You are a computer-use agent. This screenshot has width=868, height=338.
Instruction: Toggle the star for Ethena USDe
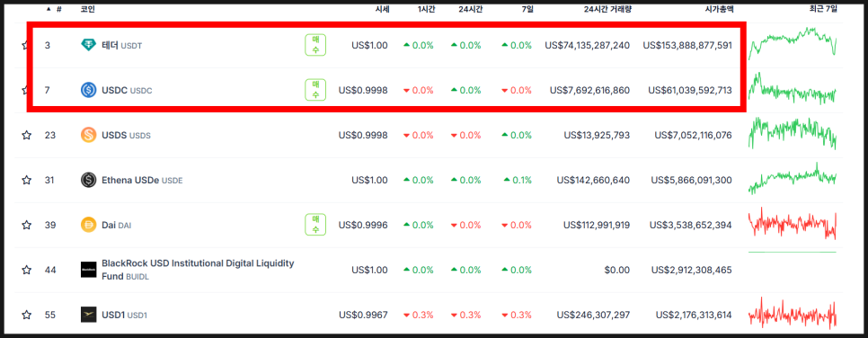[x=26, y=180]
